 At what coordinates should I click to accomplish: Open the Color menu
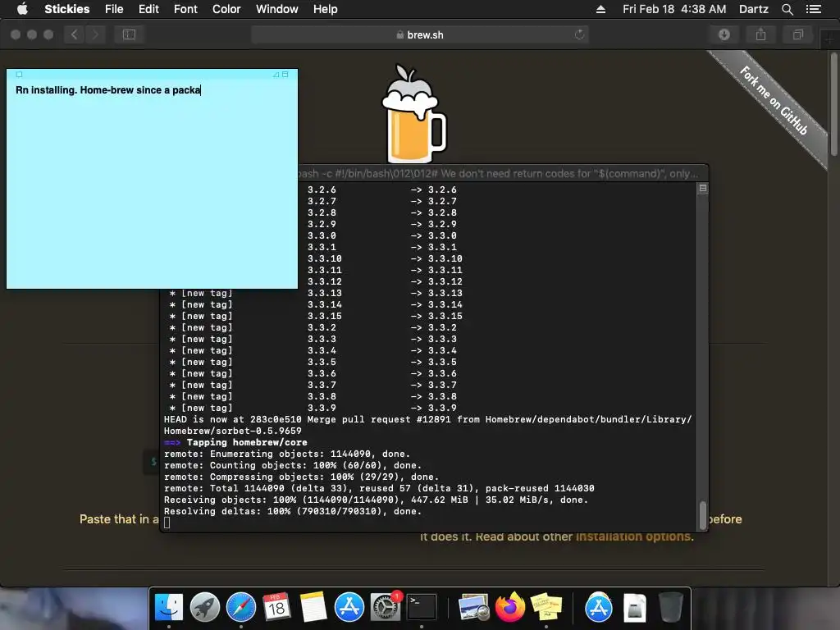point(226,9)
